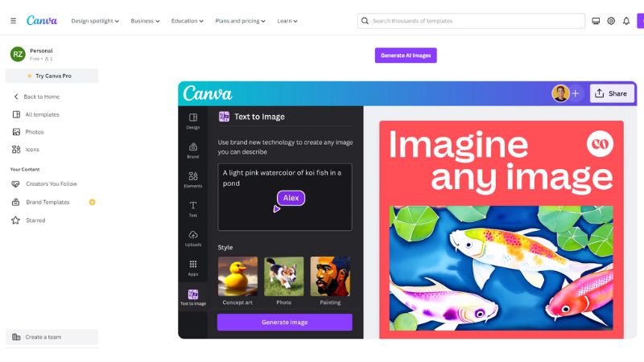Expand the Design spotlight dropdown
The width and height of the screenshot is (644, 362).
(x=95, y=21)
